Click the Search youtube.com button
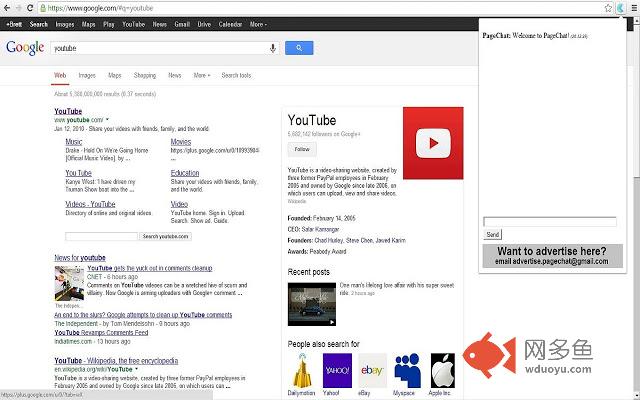This screenshot has width=640, height=400. pyautogui.click(x=165, y=236)
